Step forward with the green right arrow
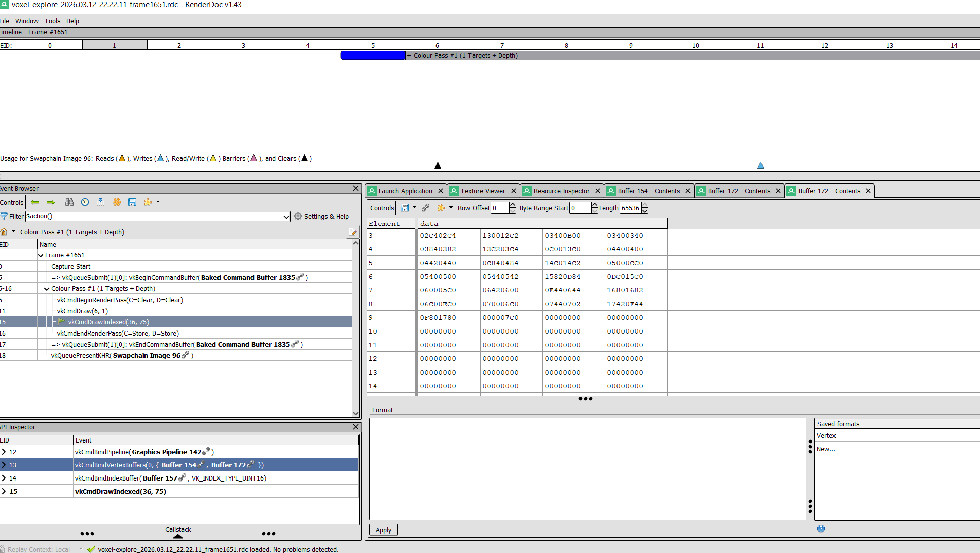980x553 pixels. (51, 202)
